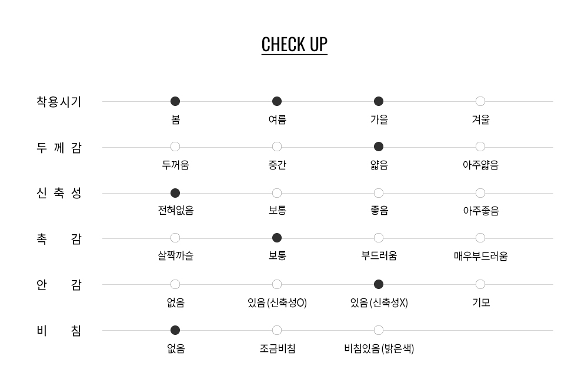Select 비침있음(밝은색) transparency circle

pyautogui.click(x=379, y=330)
